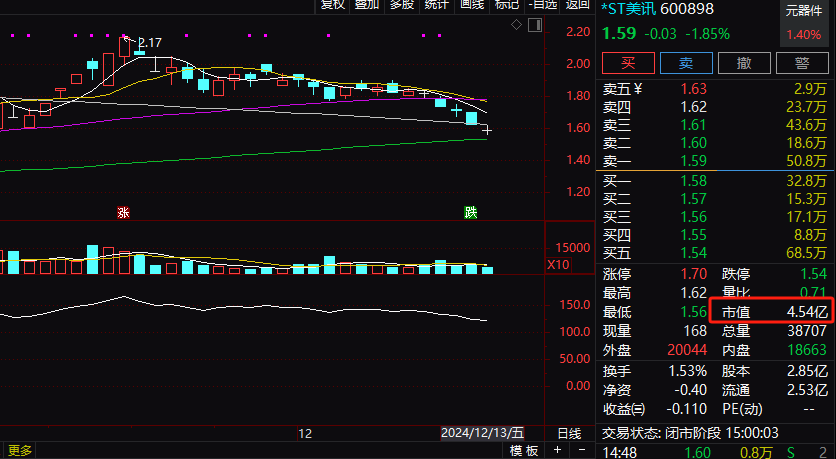The height and width of the screenshot is (459, 836).
Task: Click the red 涨 marker on the chart
Action: (124, 212)
